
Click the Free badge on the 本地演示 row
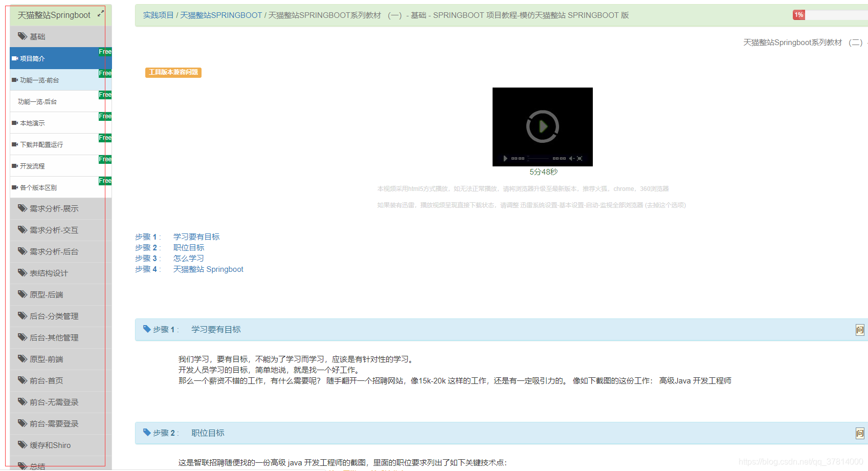[105, 116]
